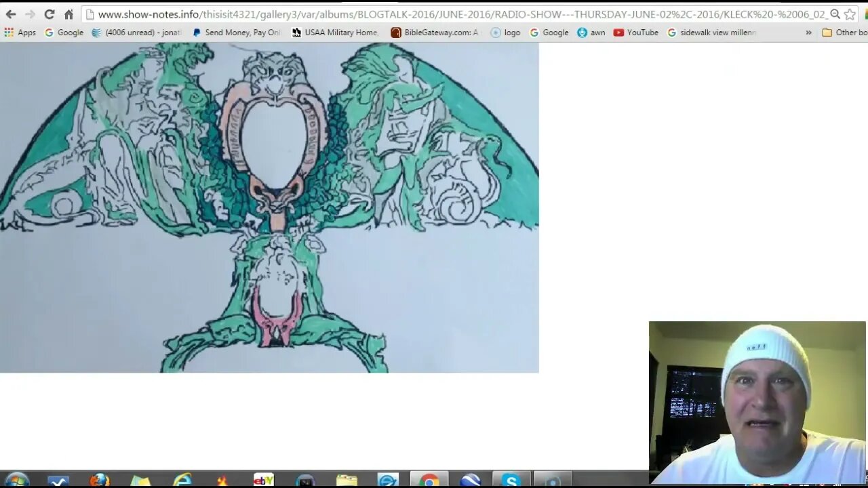The image size is (868, 488).
Task: Open the sidewalk view millennium bookmark
Action: point(711,33)
